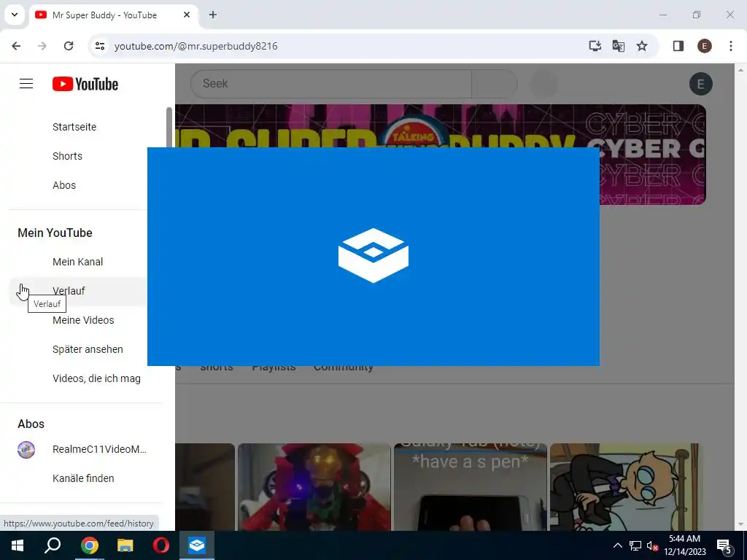Open the Google Translate page icon
Screen dimensions: 747x560
(619, 46)
